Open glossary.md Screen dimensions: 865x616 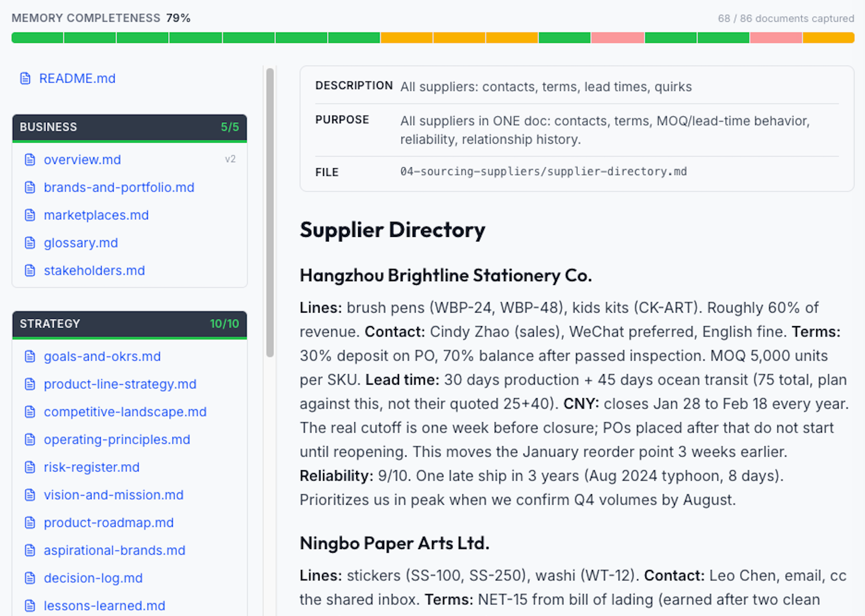pyautogui.click(x=81, y=243)
